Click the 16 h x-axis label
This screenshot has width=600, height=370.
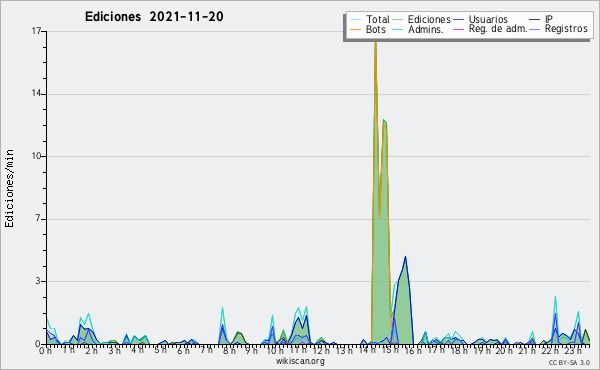pyautogui.click(x=413, y=350)
